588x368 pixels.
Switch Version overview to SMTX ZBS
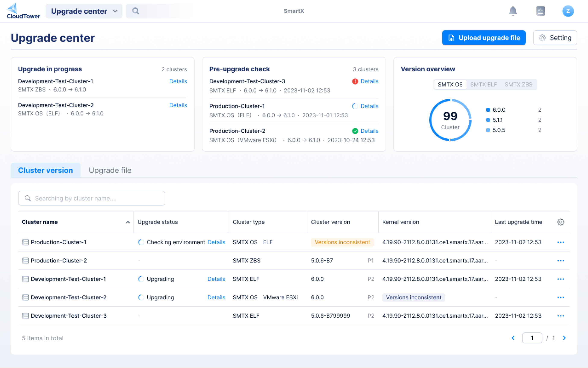518,84
